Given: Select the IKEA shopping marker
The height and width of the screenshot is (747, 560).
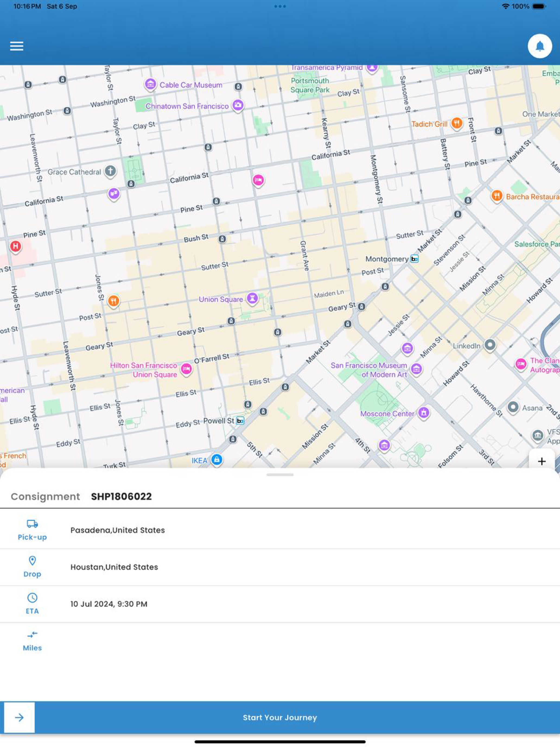Looking at the screenshot, I should coord(217,460).
